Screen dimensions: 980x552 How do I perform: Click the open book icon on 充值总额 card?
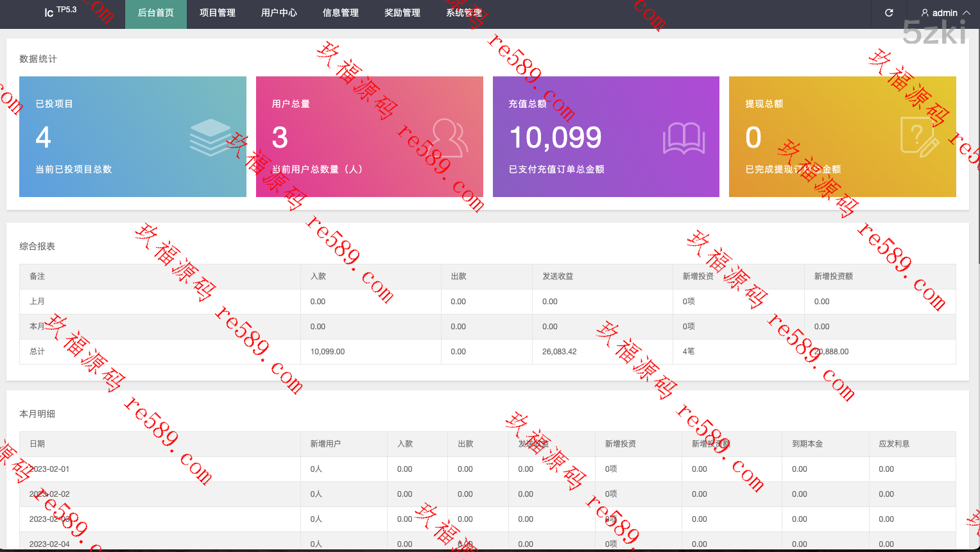pos(683,138)
